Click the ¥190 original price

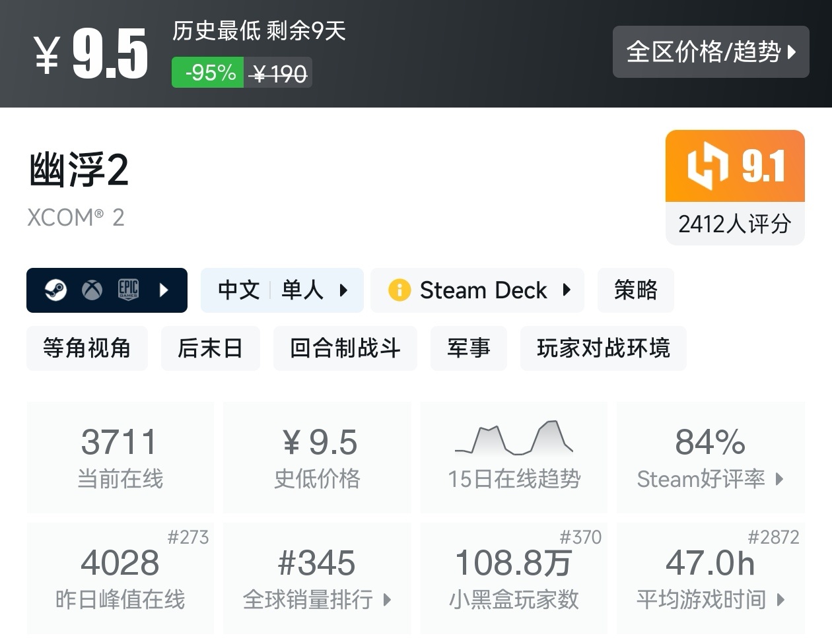point(279,73)
